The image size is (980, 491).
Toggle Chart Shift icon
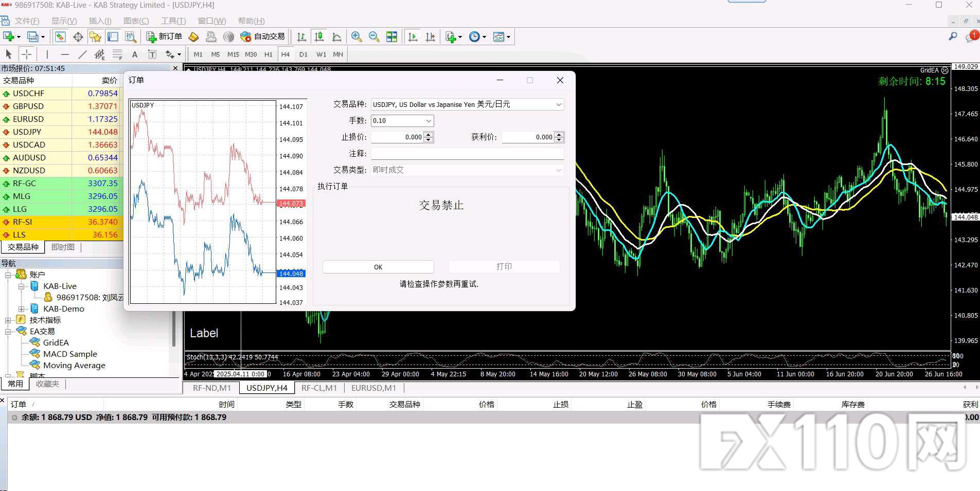click(x=431, y=37)
